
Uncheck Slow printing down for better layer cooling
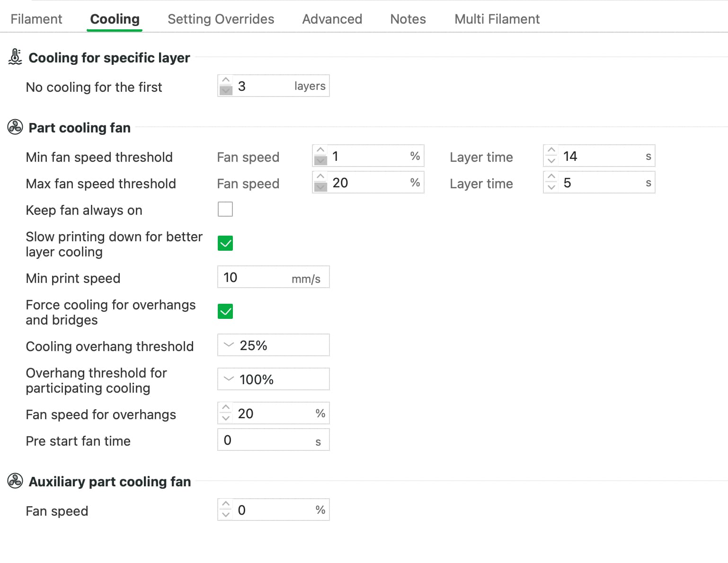pos(225,243)
